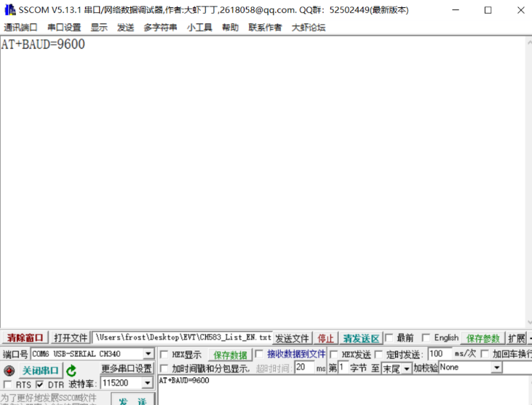The width and height of the screenshot is (532, 405).
Task: Open the 串口设置 menu
Action: (x=64, y=27)
